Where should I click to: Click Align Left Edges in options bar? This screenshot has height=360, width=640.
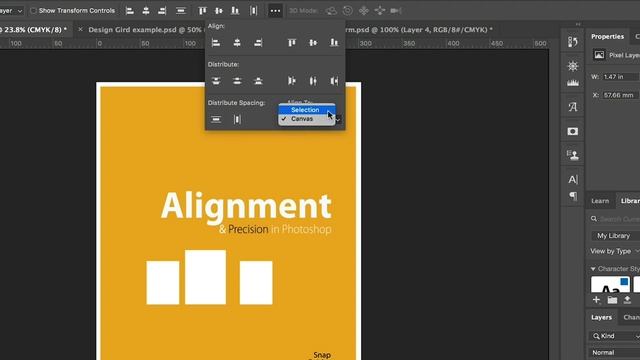coord(130,11)
